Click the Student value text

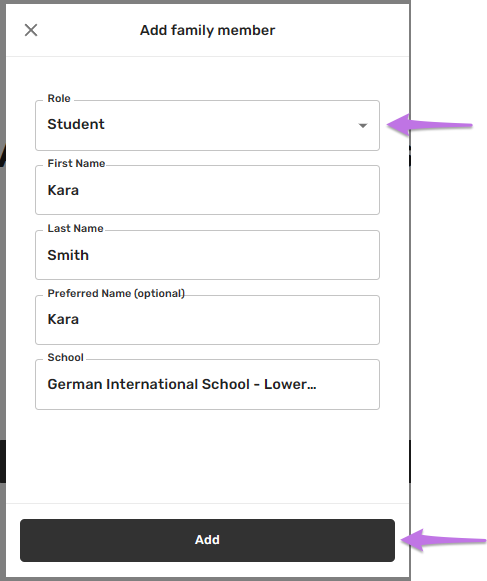[76, 124]
